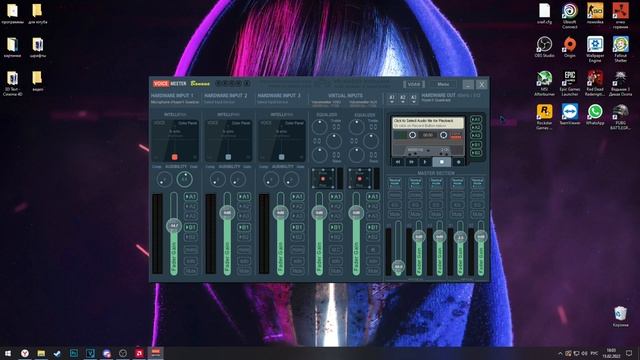Select device for Hardware Input 1

pyautogui.click(x=175, y=102)
